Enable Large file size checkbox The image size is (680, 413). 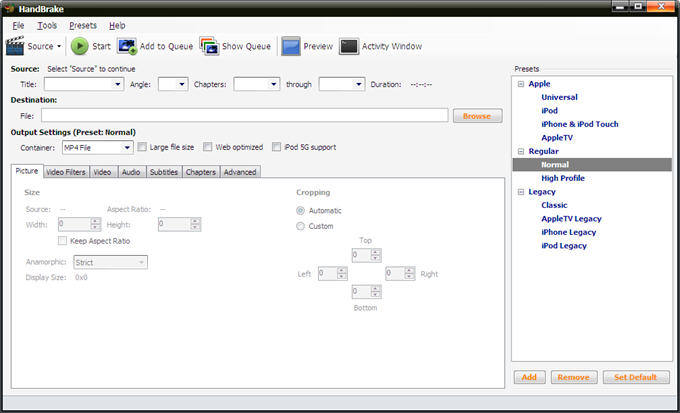142,147
